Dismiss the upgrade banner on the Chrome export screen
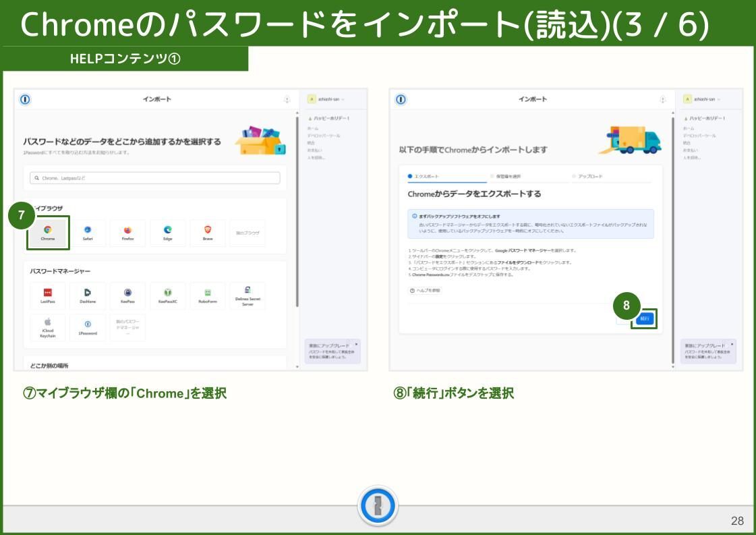 coord(732,345)
